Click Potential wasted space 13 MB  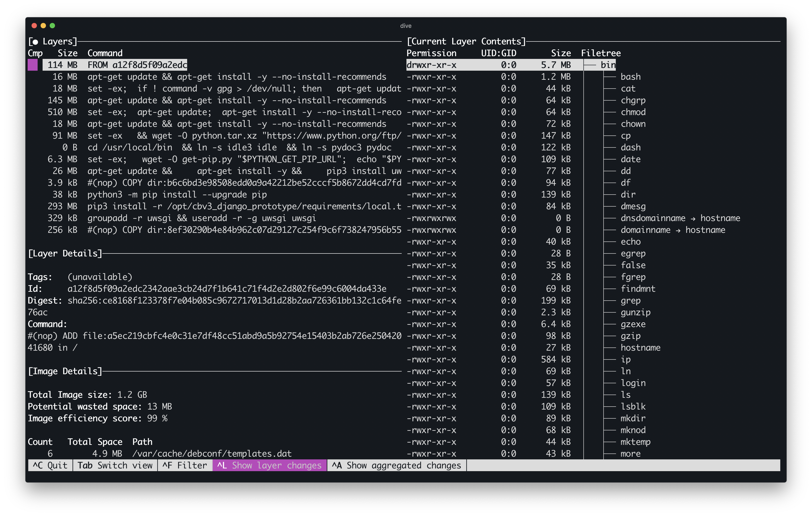(x=100, y=406)
